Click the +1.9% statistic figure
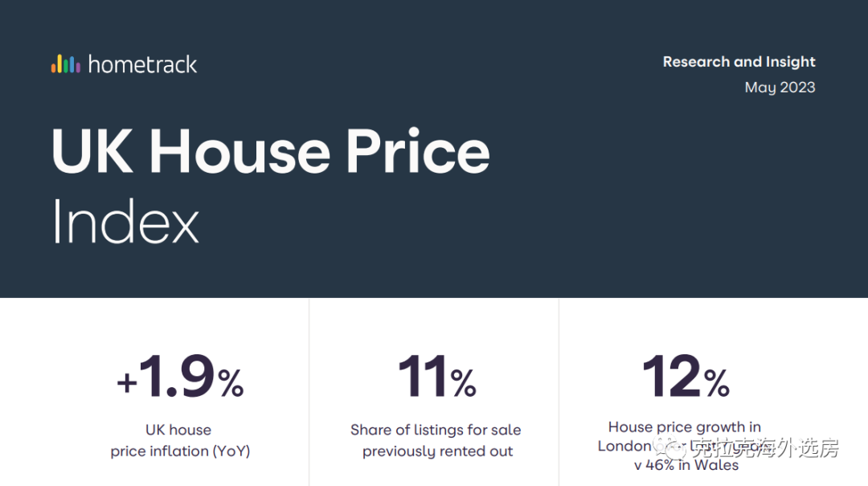 click(x=180, y=376)
